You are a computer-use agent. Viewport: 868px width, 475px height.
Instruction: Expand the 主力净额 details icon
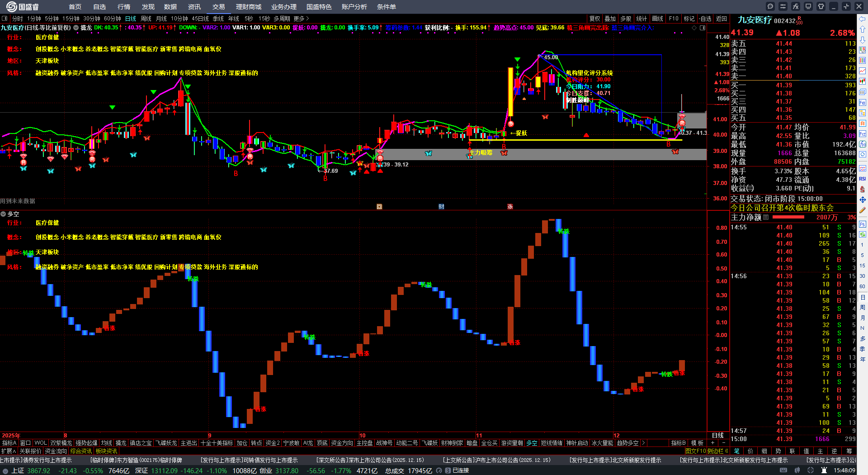click(766, 217)
